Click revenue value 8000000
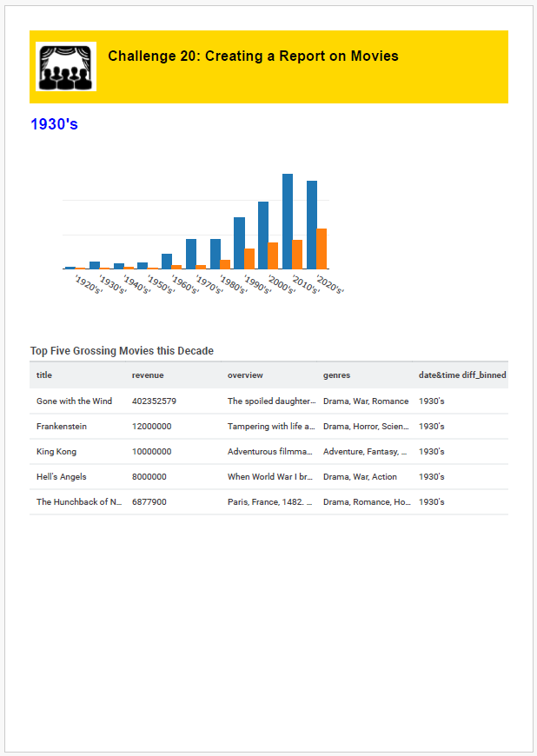This screenshot has height=756, width=537. tap(149, 476)
